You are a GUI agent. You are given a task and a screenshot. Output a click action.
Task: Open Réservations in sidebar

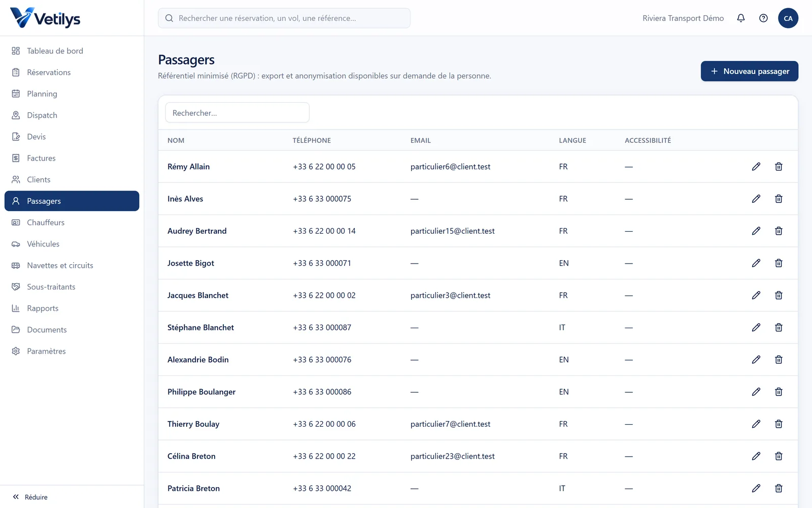point(72,72)
